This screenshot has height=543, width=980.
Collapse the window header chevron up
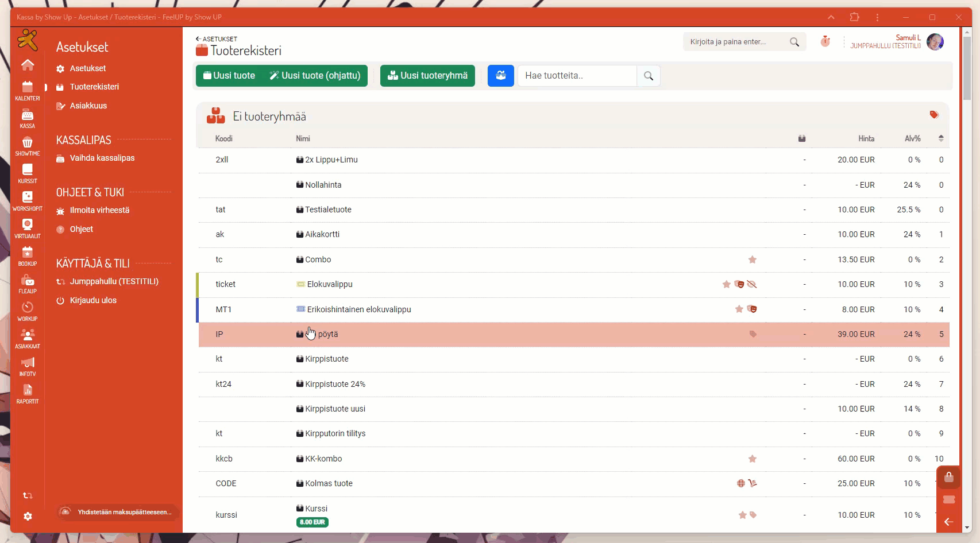831,17
